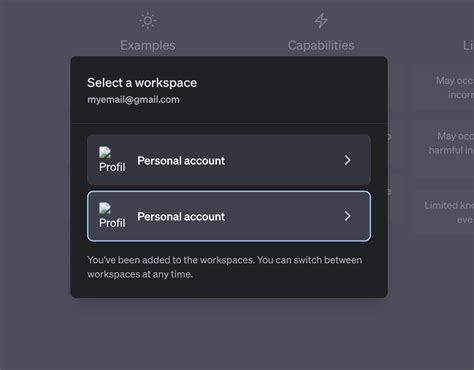Click the Examples column heading
The width and height of the screenshot is (474, 370).
coord(148,45)
